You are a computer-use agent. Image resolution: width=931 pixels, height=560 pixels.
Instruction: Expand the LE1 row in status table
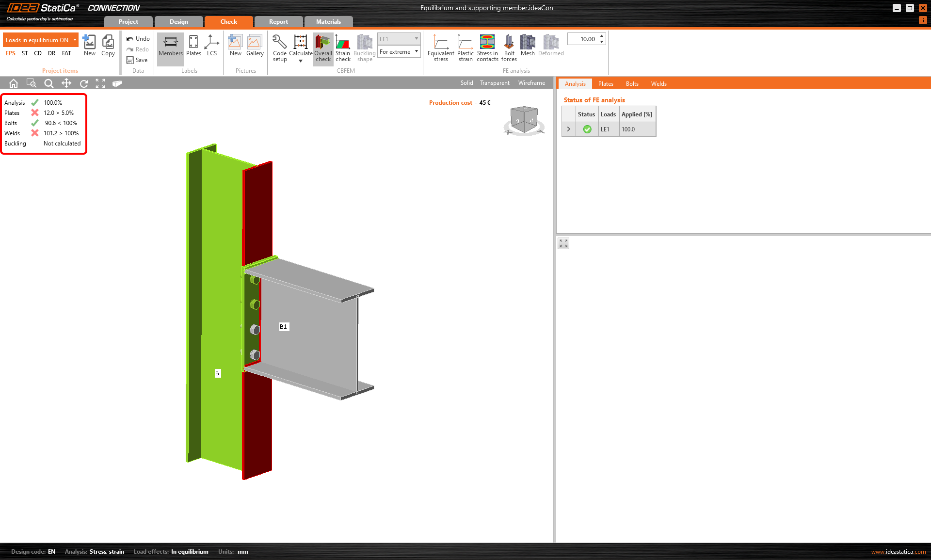568,129
